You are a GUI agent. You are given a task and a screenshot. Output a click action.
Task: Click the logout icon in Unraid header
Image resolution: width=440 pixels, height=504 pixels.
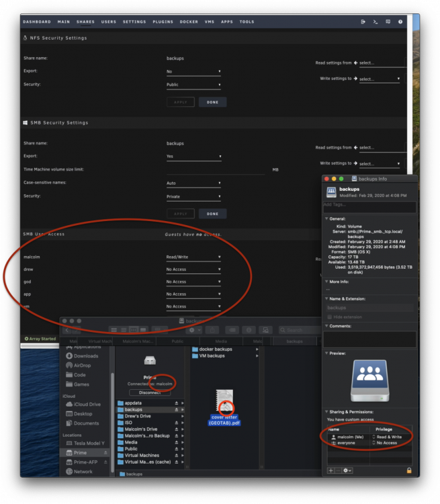363,22
